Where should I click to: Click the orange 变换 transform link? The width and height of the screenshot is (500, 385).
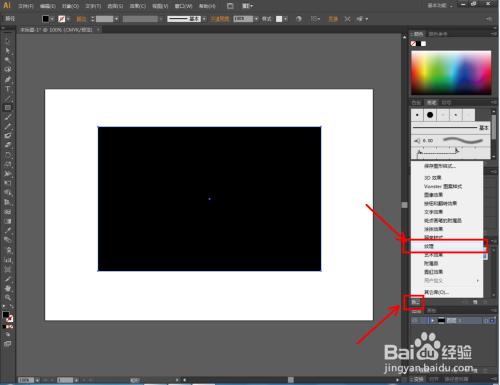point(333,19)
